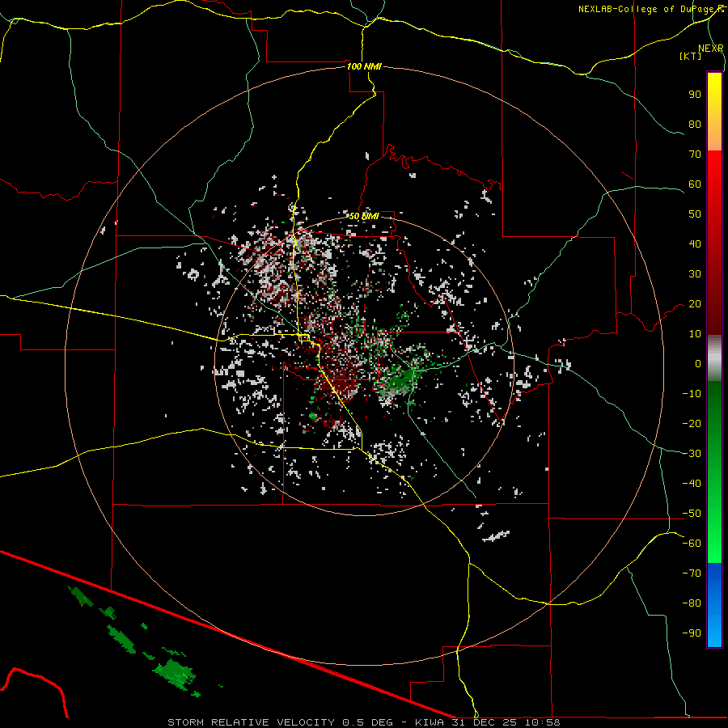Click "STORM RELATIVE VELOCITY" in the bottom caption

click(252, 722)
